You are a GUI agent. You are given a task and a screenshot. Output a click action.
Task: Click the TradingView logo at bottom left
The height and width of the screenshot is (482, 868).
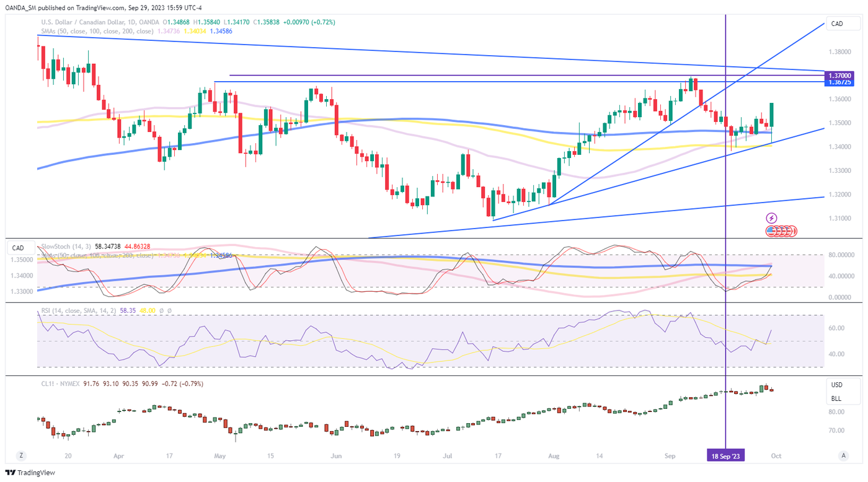[x=30, y=473]
